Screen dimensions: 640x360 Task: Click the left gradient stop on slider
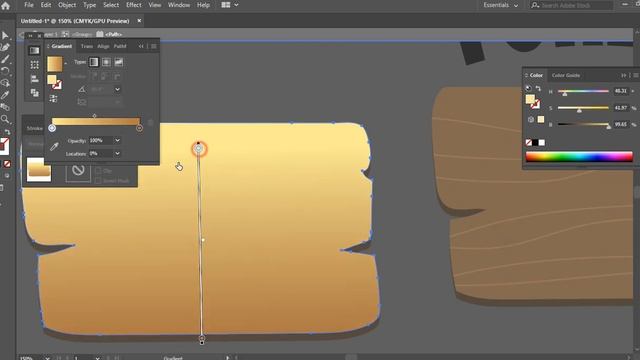point(52,128)
